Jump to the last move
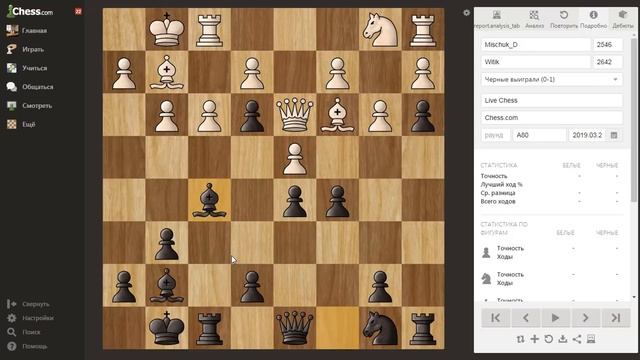The height and width of the screenshot is (360, 640). (616, 318)
